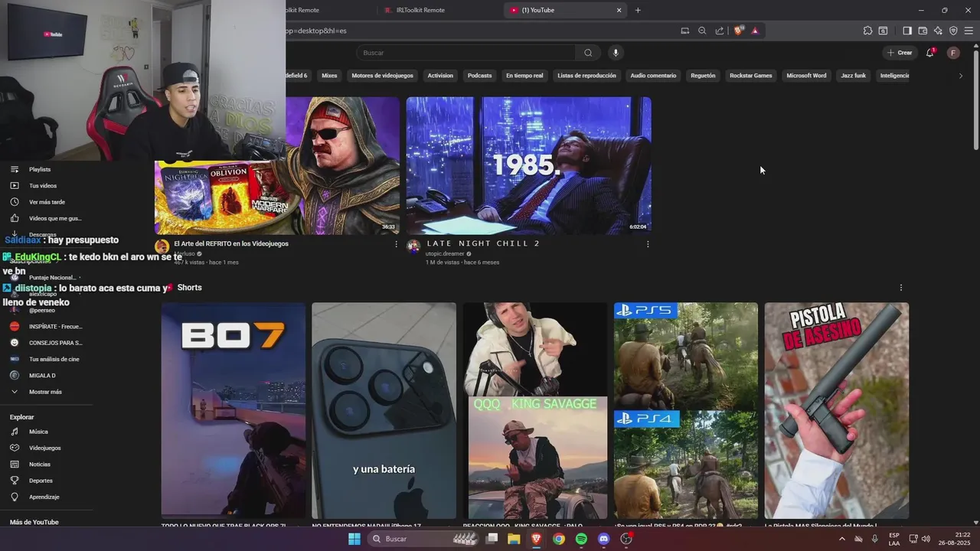Open Brave VPN shield icon

(x=953, y=31)
